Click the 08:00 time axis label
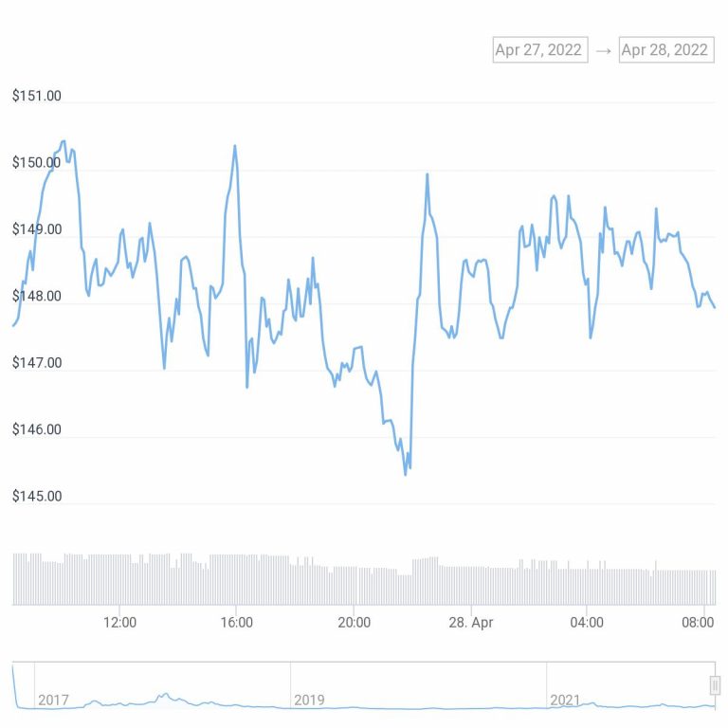This screenshot has width=728, height=728. [x=698, y=622]
